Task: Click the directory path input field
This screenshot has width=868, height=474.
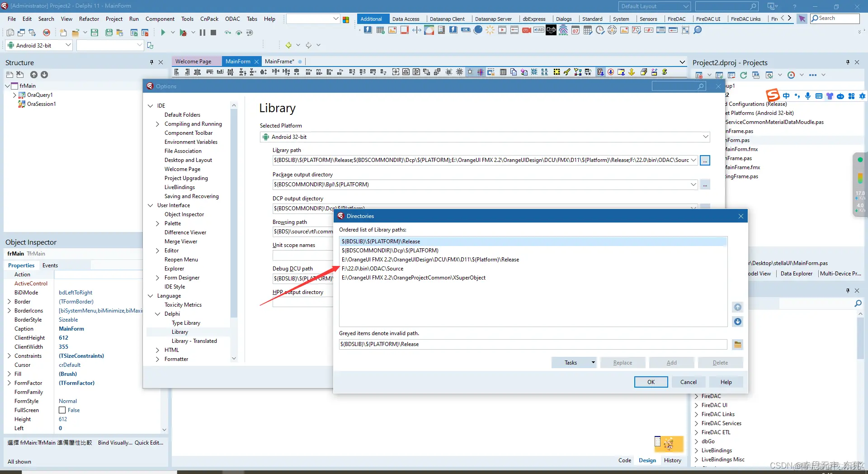Action: [533, 345]
